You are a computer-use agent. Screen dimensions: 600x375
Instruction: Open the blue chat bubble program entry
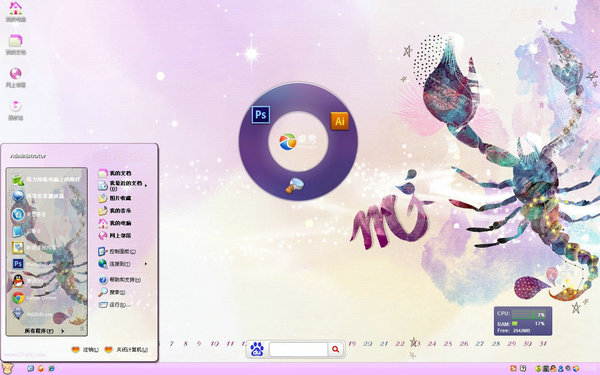pos(46,196)
